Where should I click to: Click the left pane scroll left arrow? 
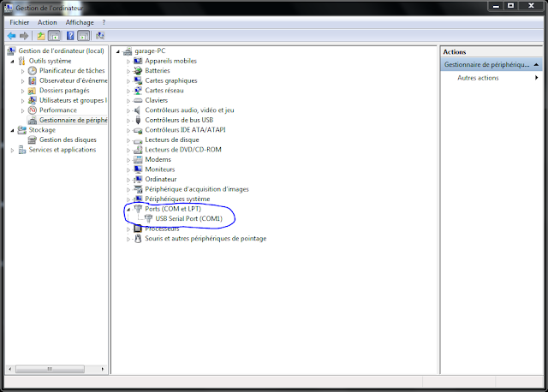9,369
